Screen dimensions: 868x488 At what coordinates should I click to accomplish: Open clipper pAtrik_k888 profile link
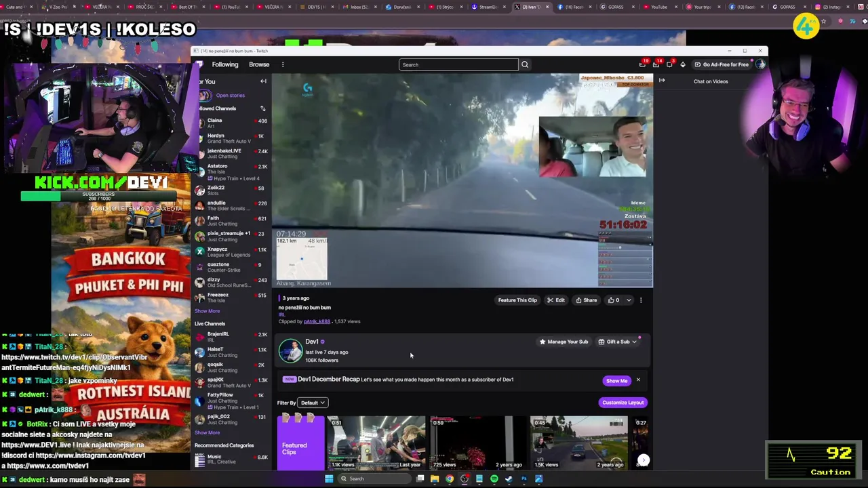click(317, 321)
